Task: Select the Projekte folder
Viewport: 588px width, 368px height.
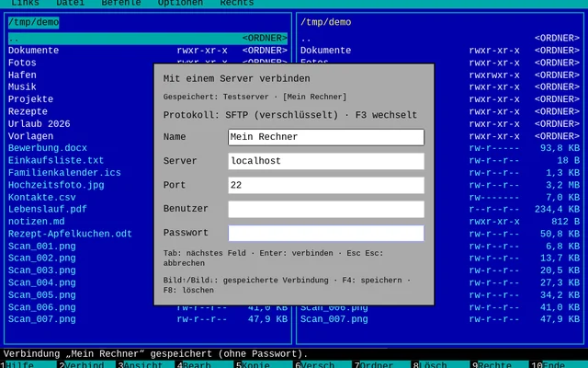Action: tap(30, 99)
